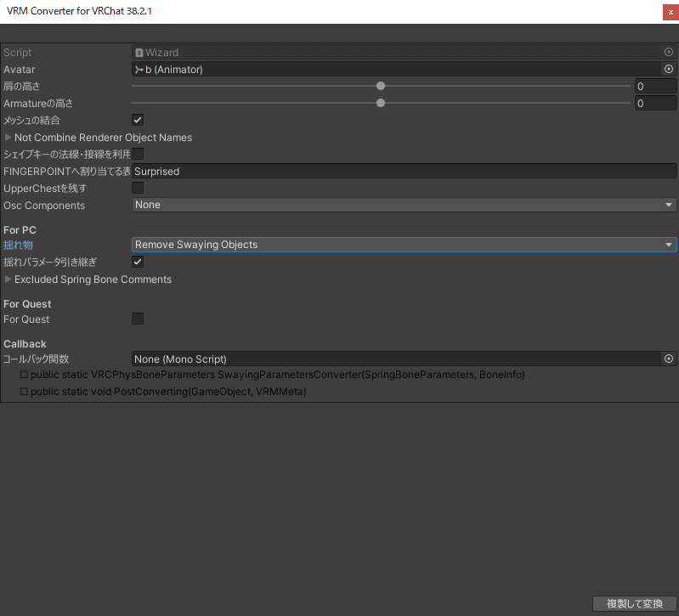
Task: Click the window title VRM Converter for VRChat
Action: pos(79,11)
